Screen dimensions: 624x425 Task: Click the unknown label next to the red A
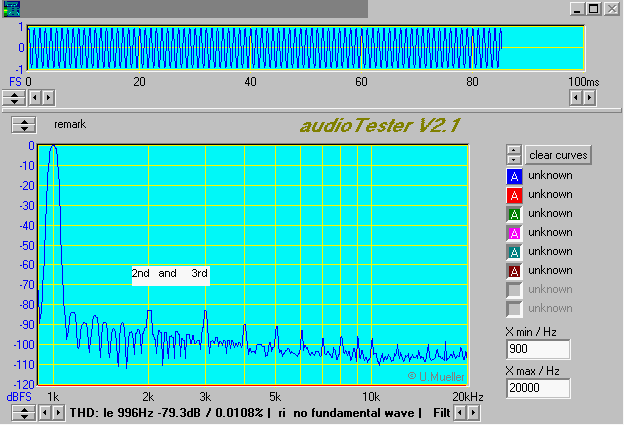pyautogui.click(x=550, y=195)
